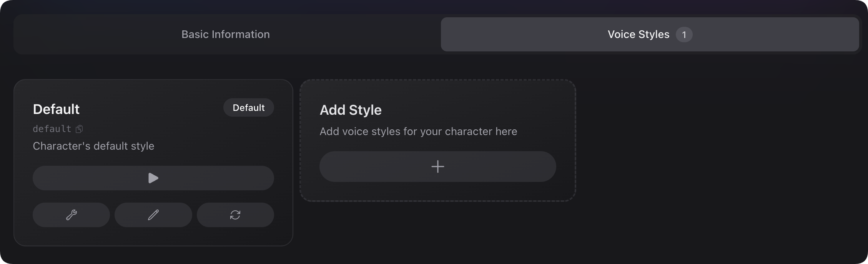Viewport: 868px width, 264px height.
Task: Click the Voice Styles count badge
Action: (x=684, y=35)
